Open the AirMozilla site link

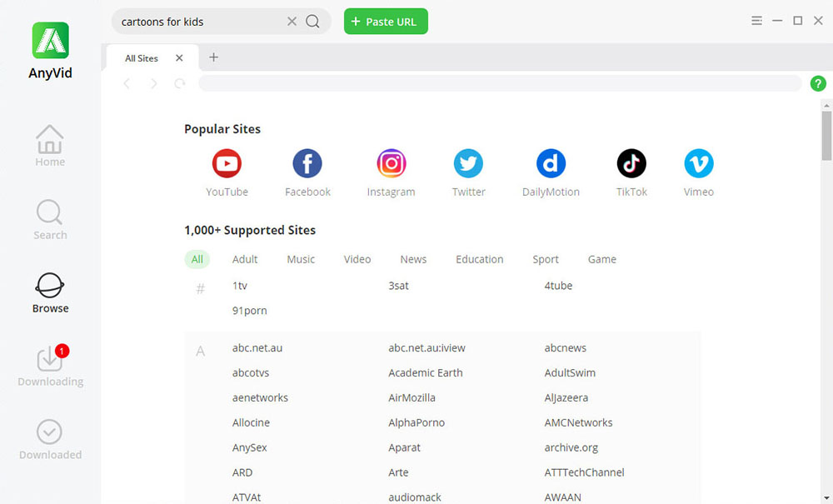tap(412, 397)
